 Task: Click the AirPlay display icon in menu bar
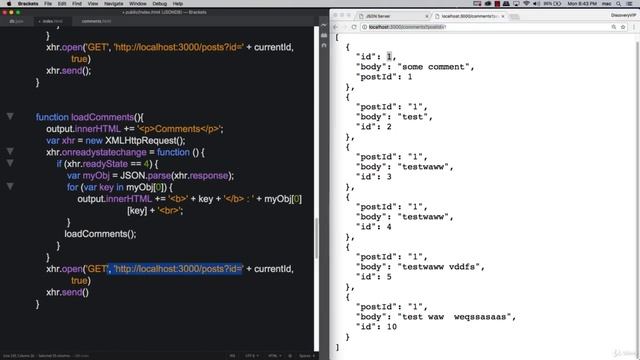[516, 4]
